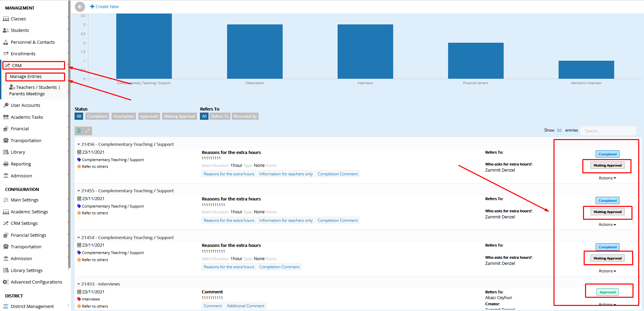Click the Admission building icon under Management

click(x=6, y=176)
